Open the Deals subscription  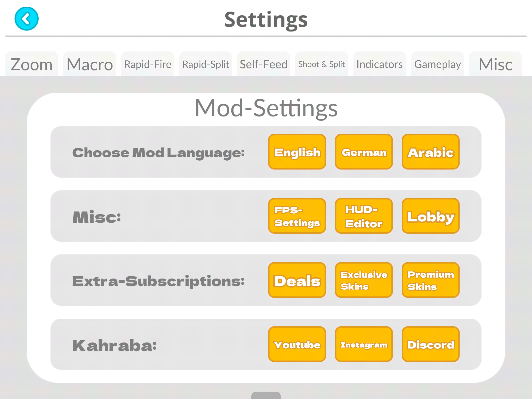[297, 280]
